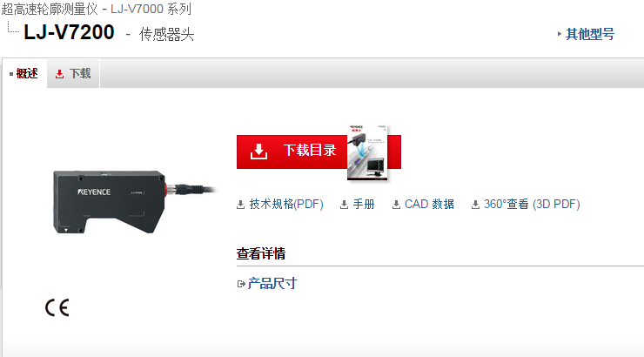Open the 技术规格(PDF) link
The height and width of the screenshot is (357, 644).
[x=286, y=204]
